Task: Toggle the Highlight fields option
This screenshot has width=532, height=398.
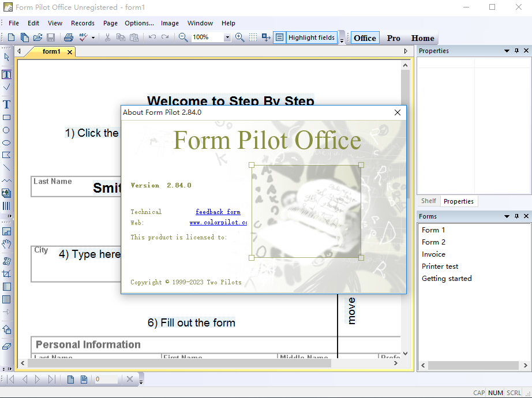Action: (x=312, y=37)
